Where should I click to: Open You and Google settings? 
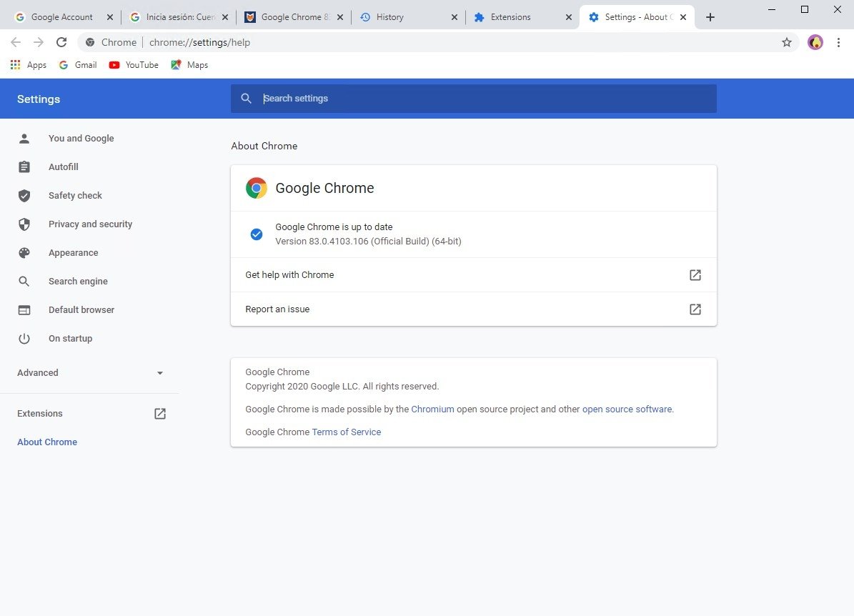pyautogui.click(x=81, y=139)
